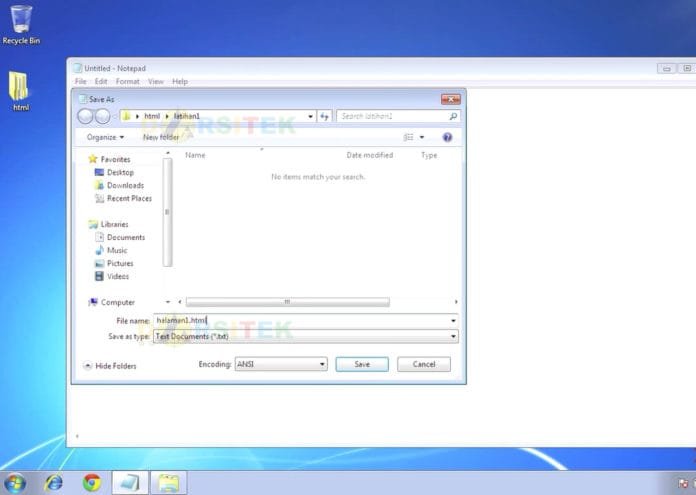Click the horizontal scrollbar in file list
The height and width of the screenshot is (495, 696).
[x=288, y=302]
